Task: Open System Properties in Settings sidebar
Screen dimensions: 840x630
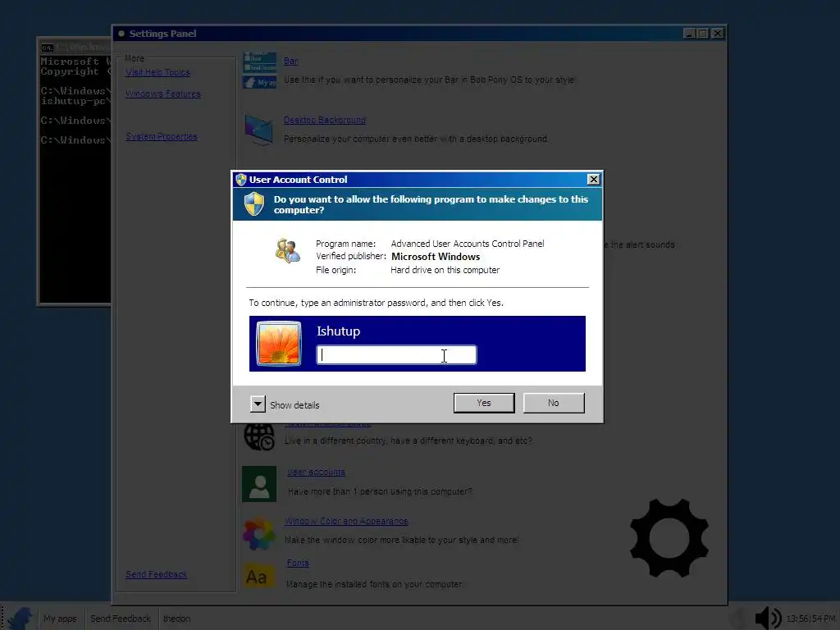Action: click(162, 137)
